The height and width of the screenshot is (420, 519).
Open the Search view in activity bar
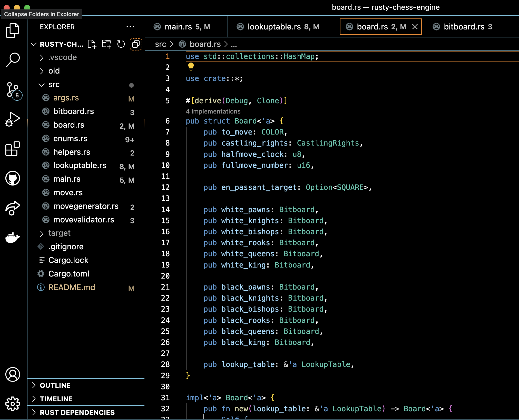pos(13,60)
